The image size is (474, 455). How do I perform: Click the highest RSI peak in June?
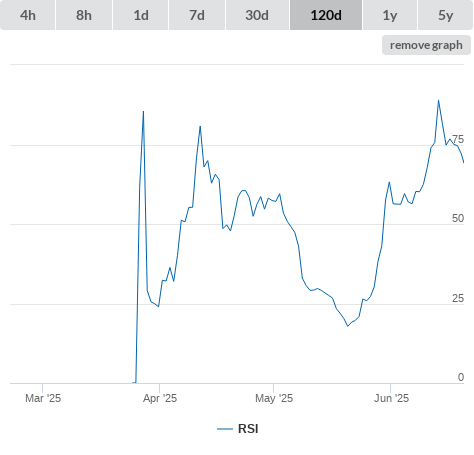(438, 100)
